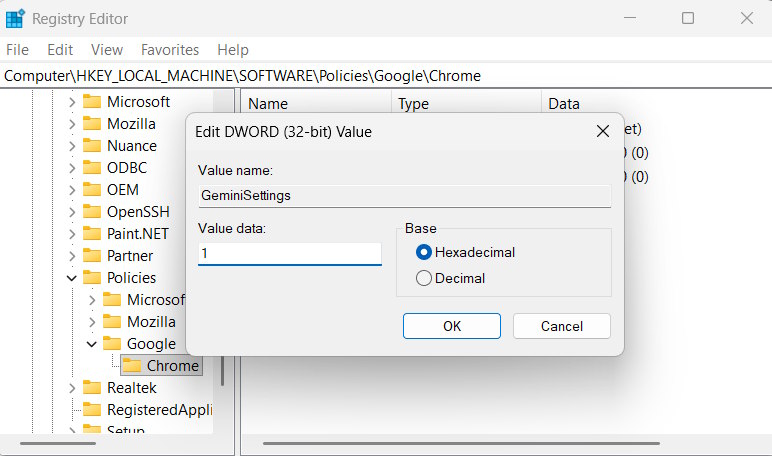Image resolution: width=772 pixels, height=456 pixels.
Task: Click the Value data input field
Action: 290,254
